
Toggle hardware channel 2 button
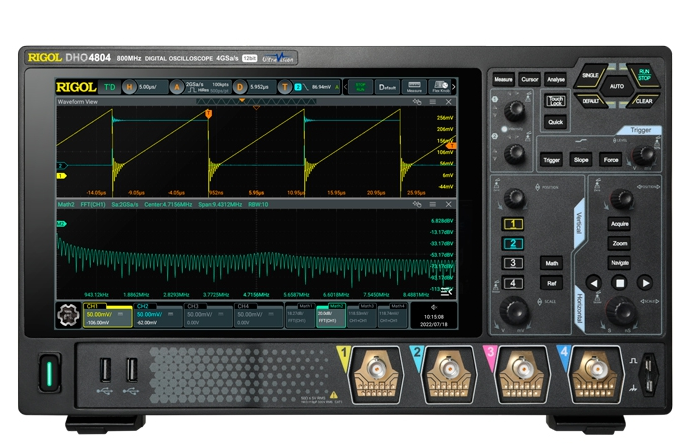[513, 244]
